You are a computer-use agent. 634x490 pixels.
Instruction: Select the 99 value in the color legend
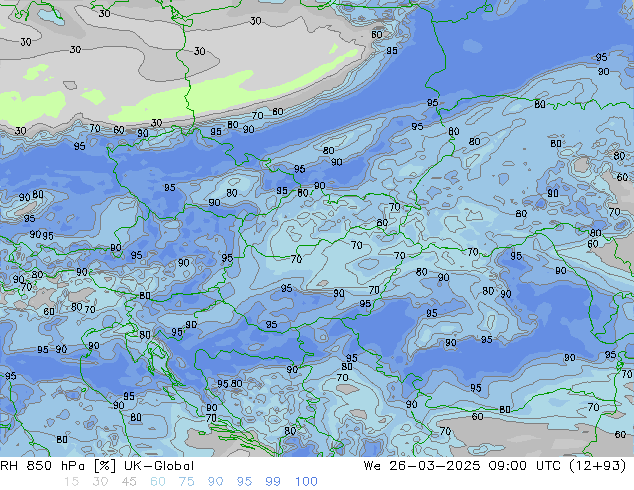(x=273, y=482)
